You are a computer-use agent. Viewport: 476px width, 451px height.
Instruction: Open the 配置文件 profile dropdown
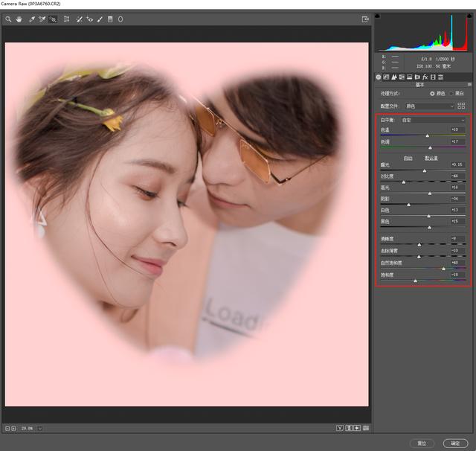point(430,106)
